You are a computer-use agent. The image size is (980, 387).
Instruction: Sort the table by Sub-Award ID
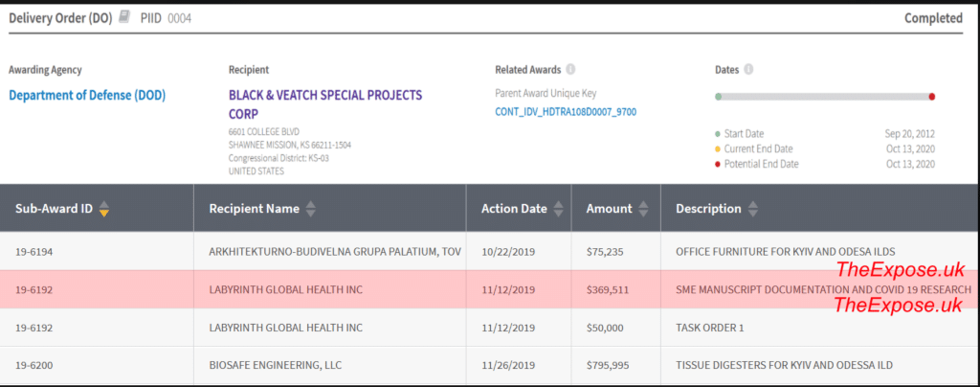click(x=104, y=209)
